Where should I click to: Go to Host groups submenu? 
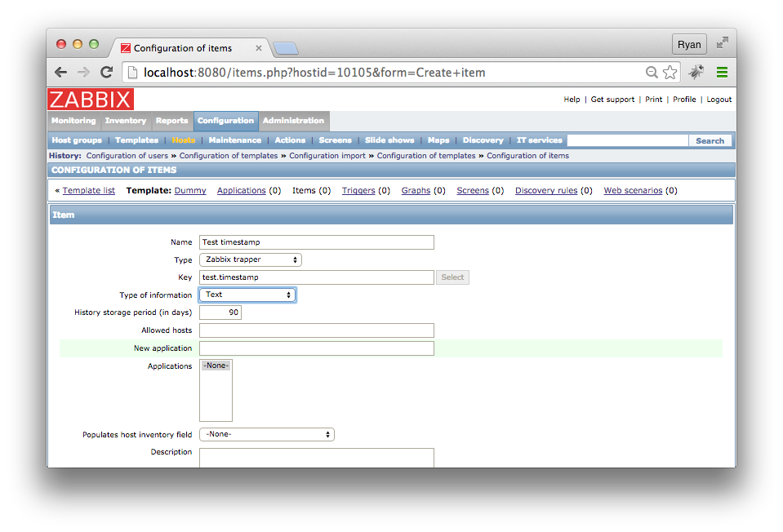[x=77, y=140]
